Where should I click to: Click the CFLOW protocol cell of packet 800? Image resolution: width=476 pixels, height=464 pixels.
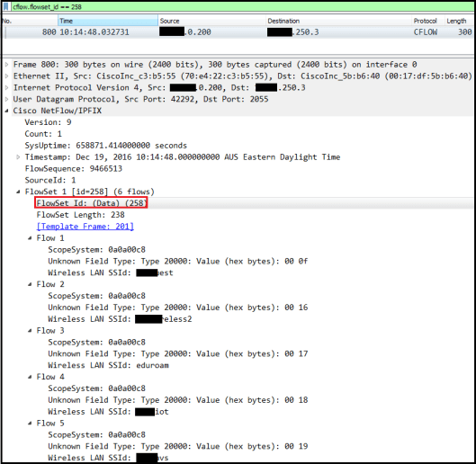click(426, 32)
